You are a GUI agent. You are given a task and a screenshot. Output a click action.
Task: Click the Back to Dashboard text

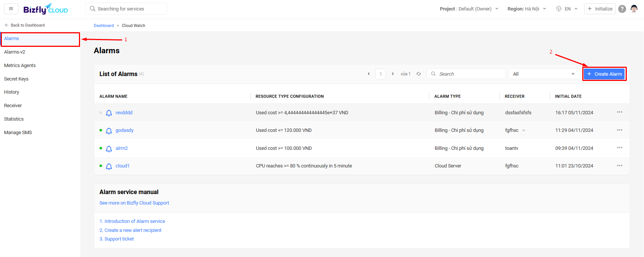tap(28, 25)
